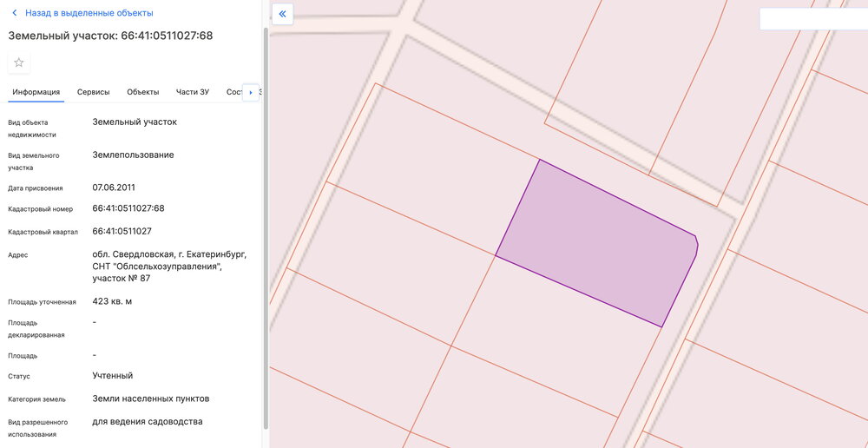868x448 pixels.
Task: Select Кадастровый номер value 66:41:0511027:68
Action: pos(128,208)
